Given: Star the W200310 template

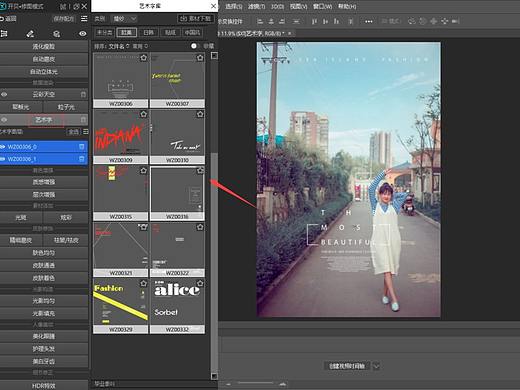Looking at the screenshot, I should 200,114.
